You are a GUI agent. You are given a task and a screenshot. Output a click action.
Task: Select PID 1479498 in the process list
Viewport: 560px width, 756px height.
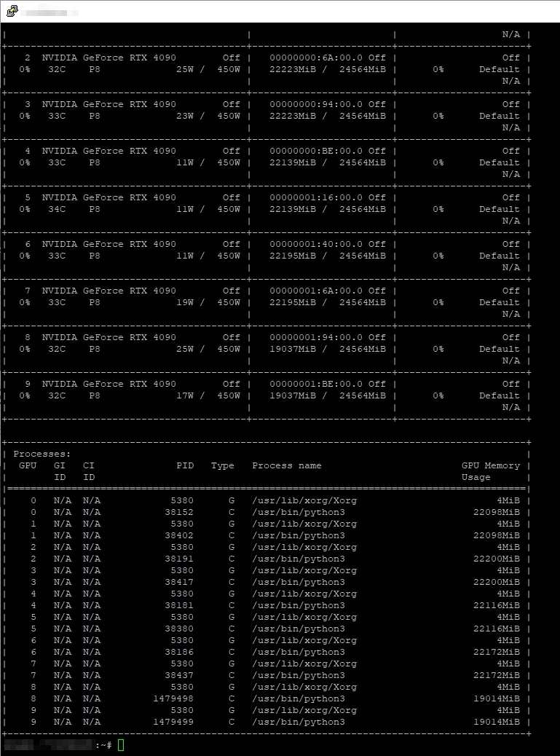173,698
